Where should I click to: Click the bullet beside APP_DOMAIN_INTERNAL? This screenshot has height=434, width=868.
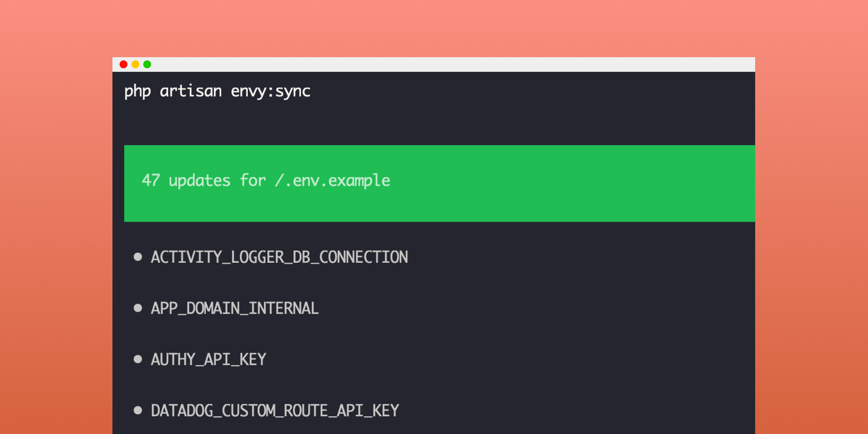click(x=138, y=308)
